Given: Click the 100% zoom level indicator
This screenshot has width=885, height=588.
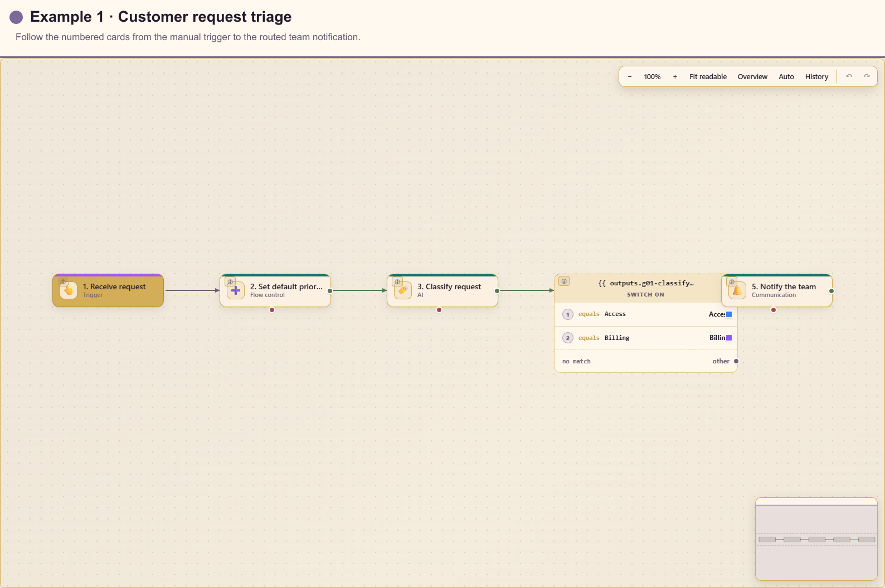Looking at the screenshot, I should (652, 76).
